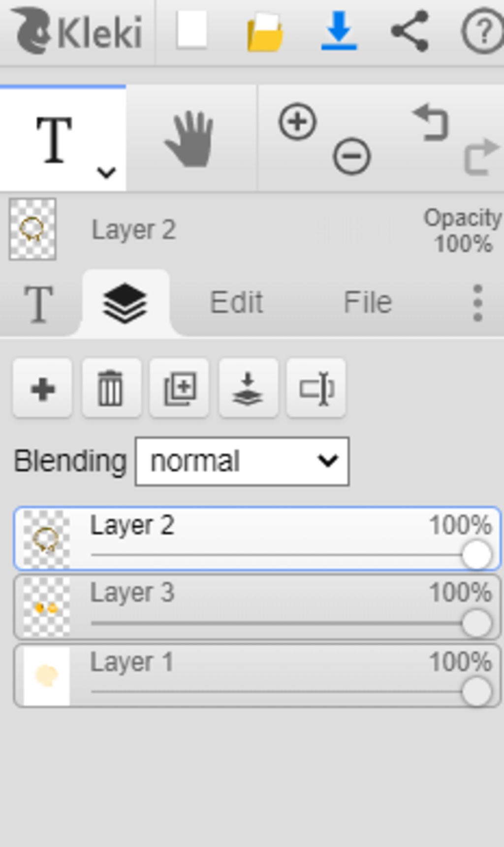Switch to the File tab
The height and width of the screenshot is (847, 504).
click(368, 302)
